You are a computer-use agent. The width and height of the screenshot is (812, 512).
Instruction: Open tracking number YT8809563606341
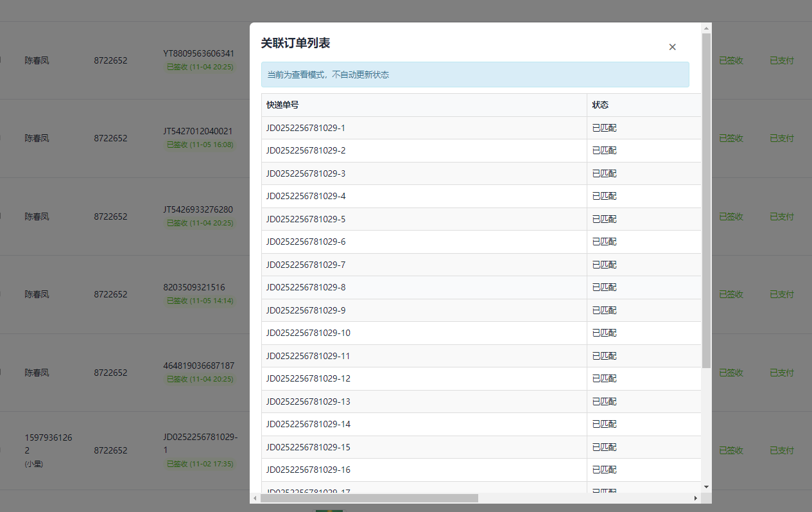(198, 53)
